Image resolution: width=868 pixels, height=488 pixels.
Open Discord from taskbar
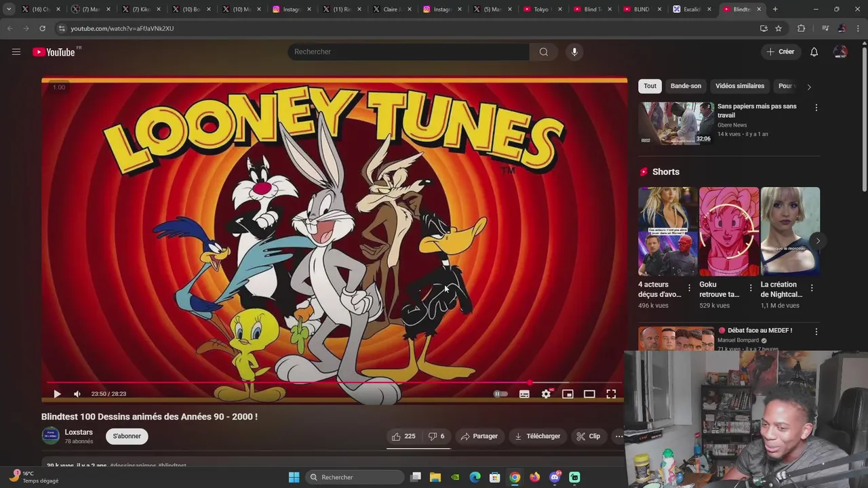click(555, 477)
